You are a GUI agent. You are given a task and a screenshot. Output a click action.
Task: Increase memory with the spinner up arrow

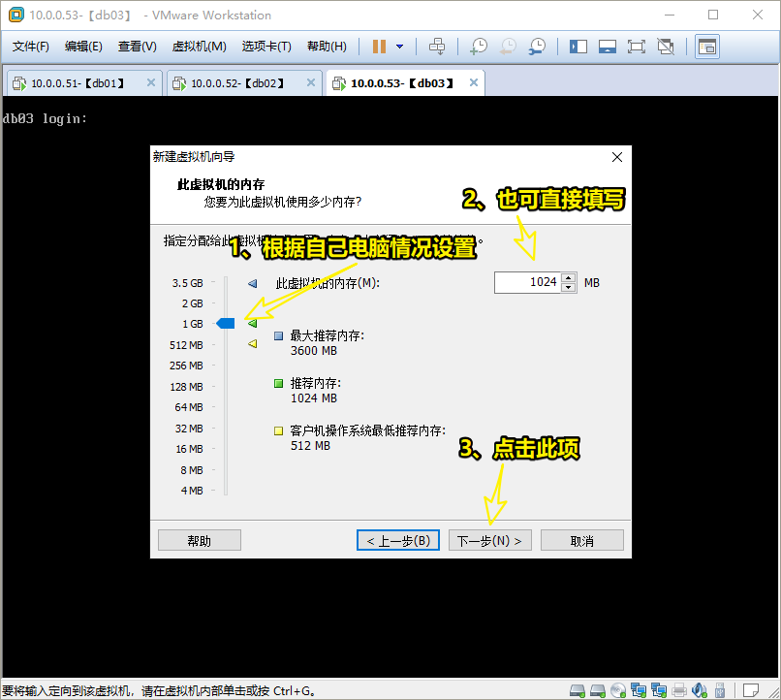[570, 277]
